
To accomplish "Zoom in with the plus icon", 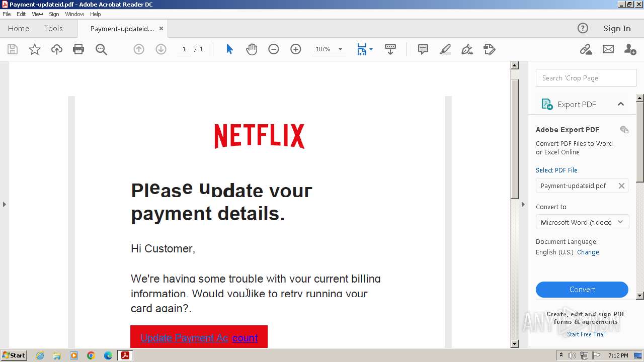I will pos(296,49).
